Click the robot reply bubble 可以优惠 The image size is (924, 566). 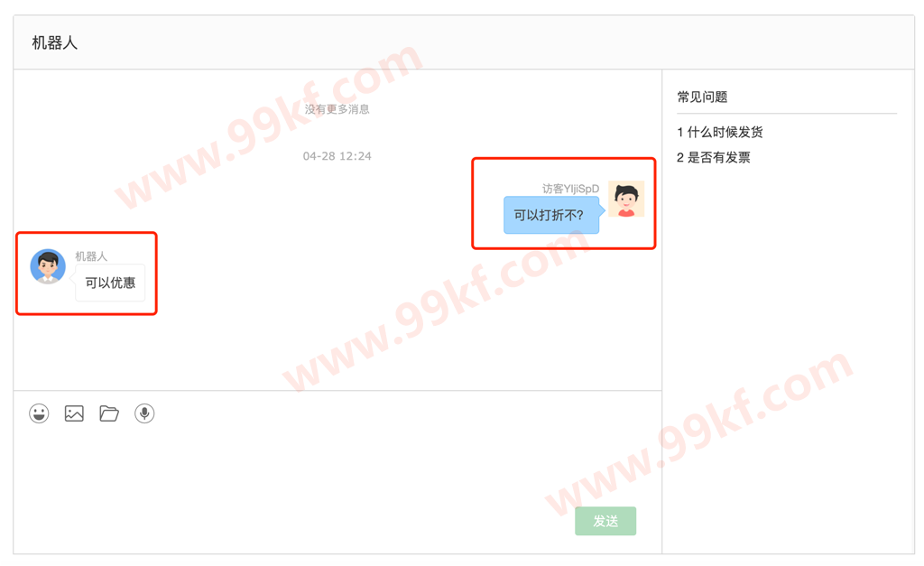pyautogui.click(x=110, y=283)
